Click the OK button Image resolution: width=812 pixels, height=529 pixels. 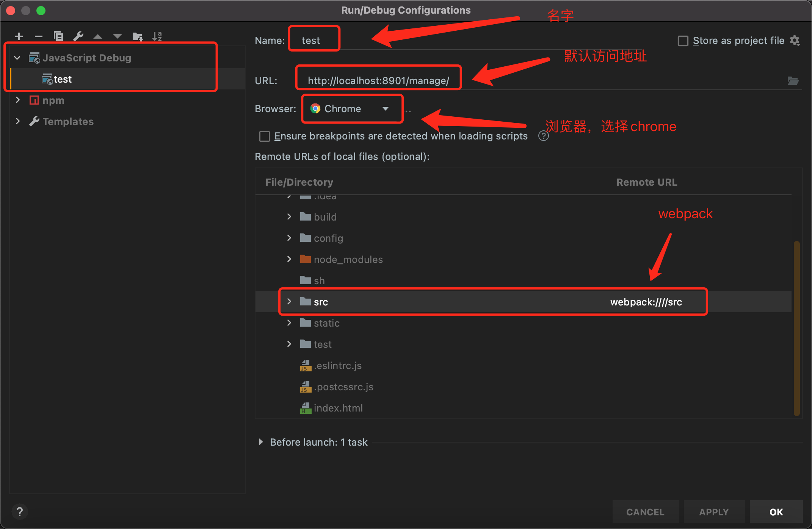(776, 512)
